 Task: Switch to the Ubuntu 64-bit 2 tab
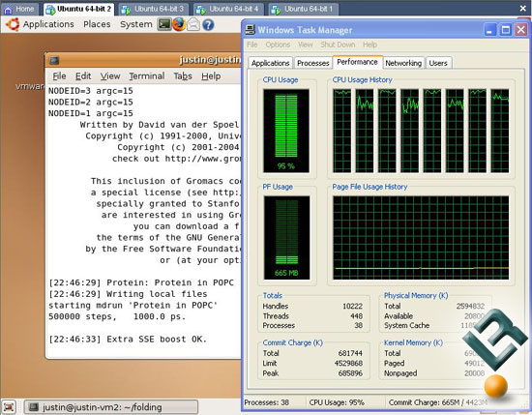tap(78, 9)
